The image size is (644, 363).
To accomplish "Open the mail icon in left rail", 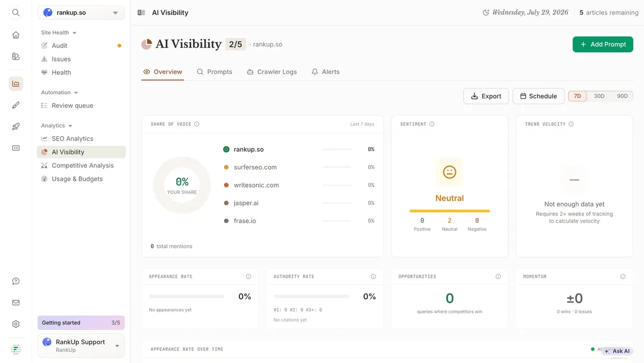I will tap(16, 302).
